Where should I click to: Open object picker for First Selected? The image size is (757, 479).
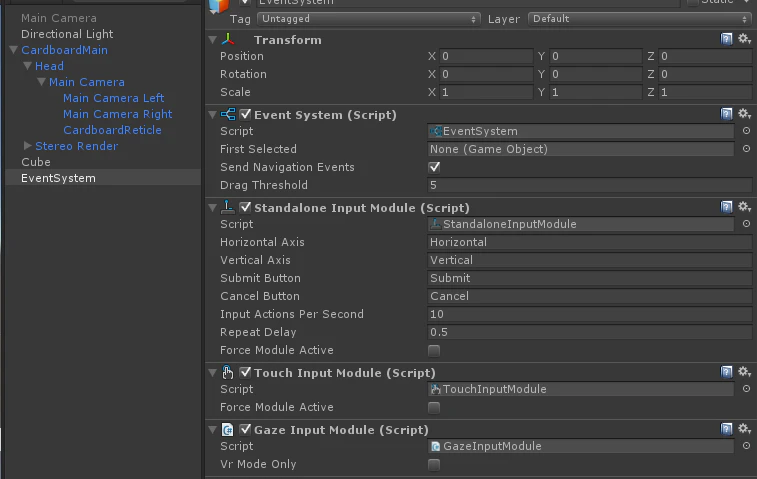click(746, 149)
